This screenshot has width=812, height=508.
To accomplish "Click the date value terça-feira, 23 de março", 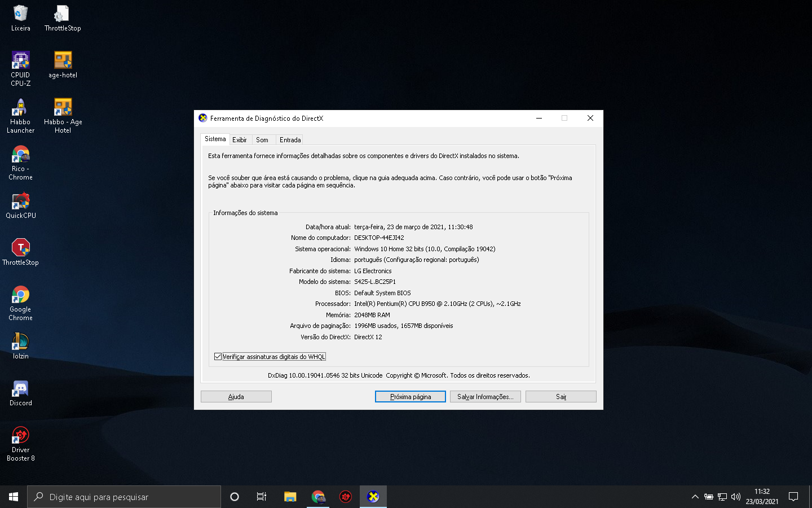I will 413,227.
